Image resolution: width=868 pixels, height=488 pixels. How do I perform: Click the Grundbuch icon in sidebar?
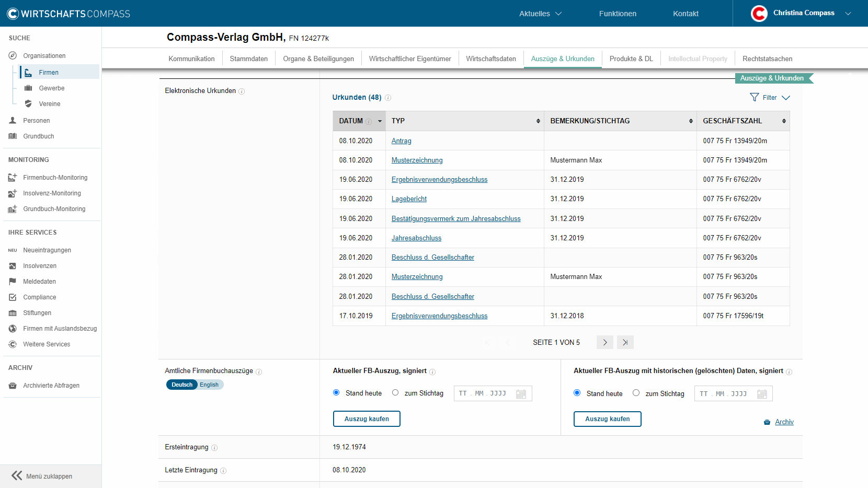[13, 136]
